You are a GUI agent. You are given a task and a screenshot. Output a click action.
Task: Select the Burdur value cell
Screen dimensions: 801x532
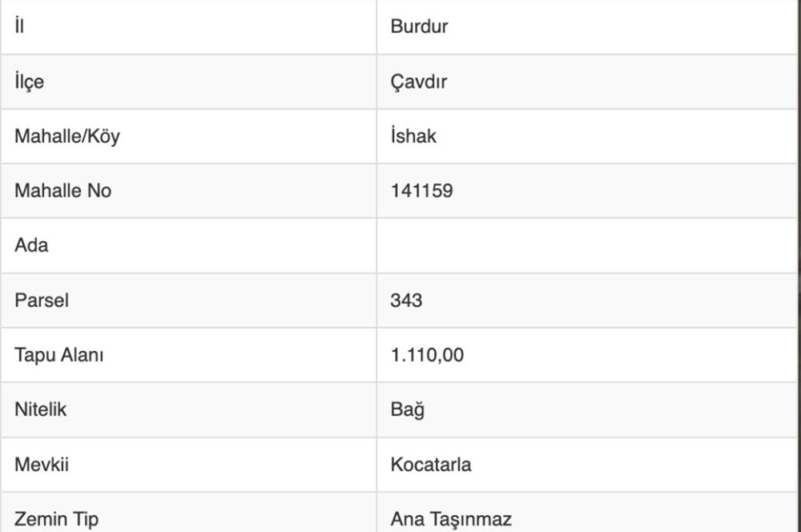[x=587, y=26]
